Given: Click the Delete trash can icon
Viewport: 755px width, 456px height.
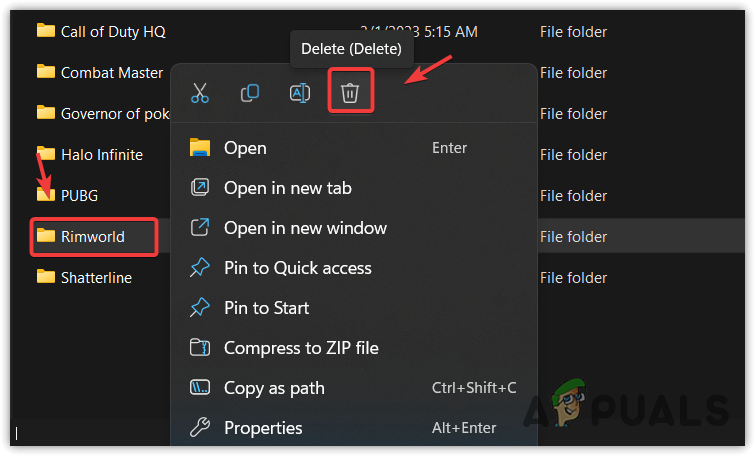Looking at the screenshot, I should click(350, 93).
